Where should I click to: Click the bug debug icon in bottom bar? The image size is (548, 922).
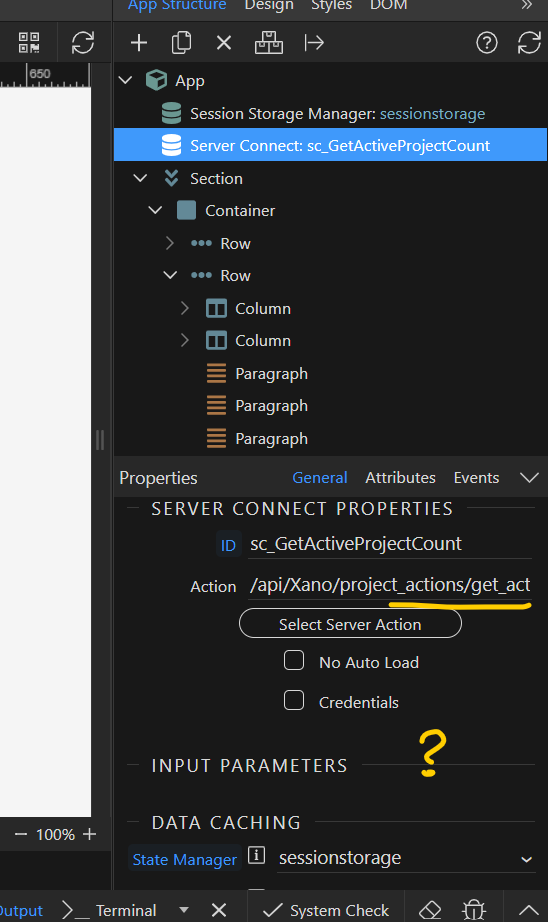(x=475, y=910)
